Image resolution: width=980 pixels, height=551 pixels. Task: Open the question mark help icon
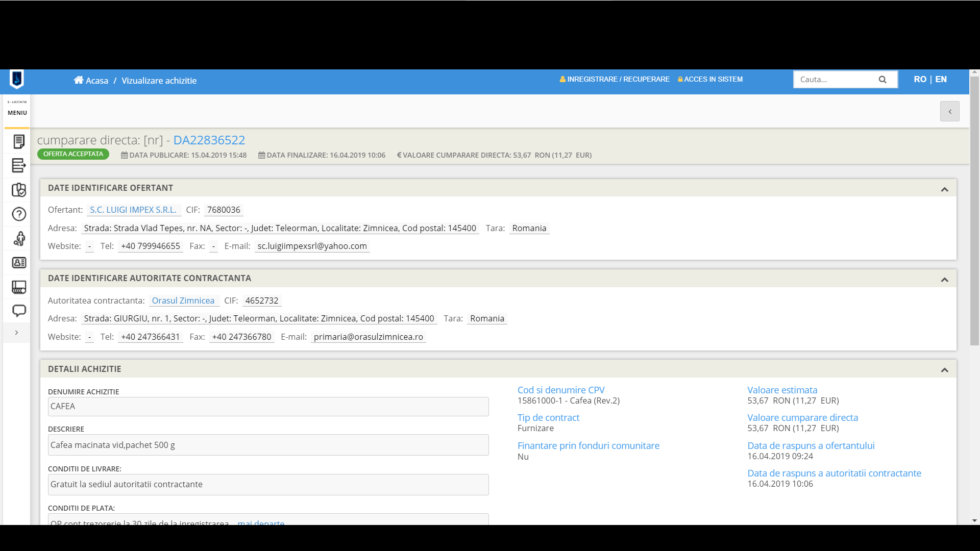click(19, 214)
